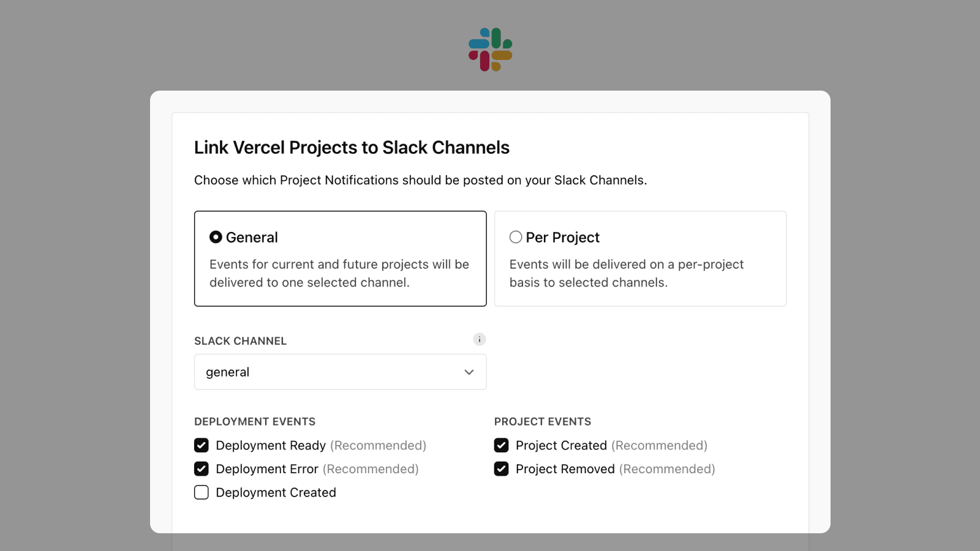Click the Project Created label text
The height and width of the screenshot is (551, 980).
click(x=561, y=446)
